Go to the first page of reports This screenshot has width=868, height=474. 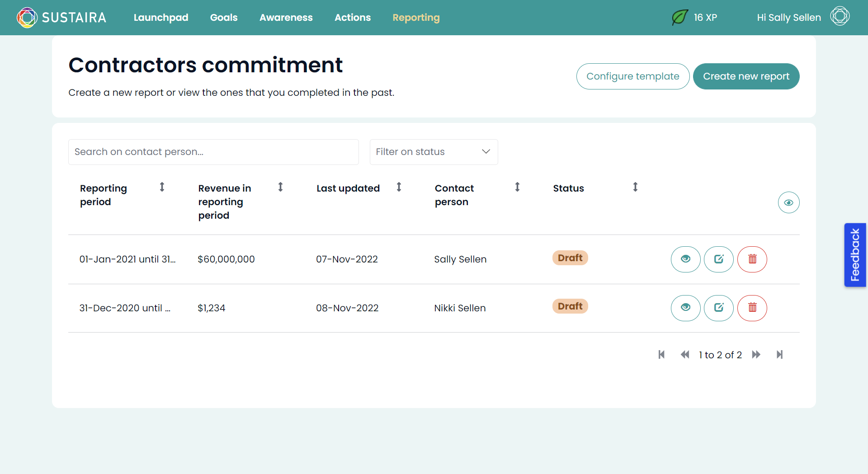(x=661, y=355)
